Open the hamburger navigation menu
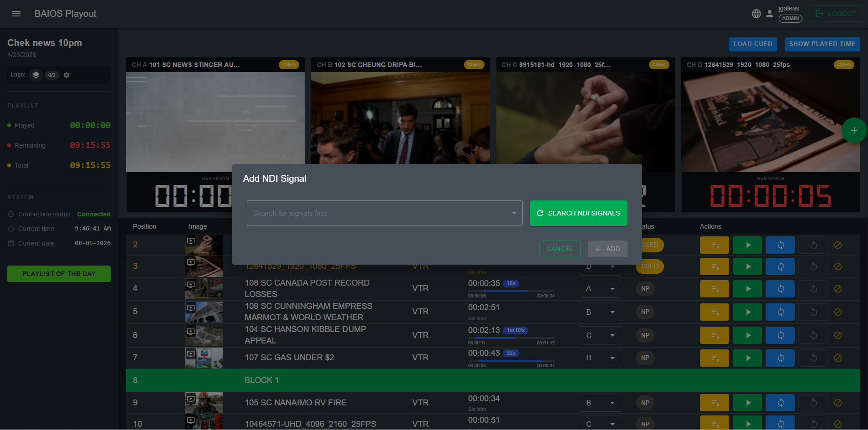Screen dimensions: 868x430 point(16,14)
